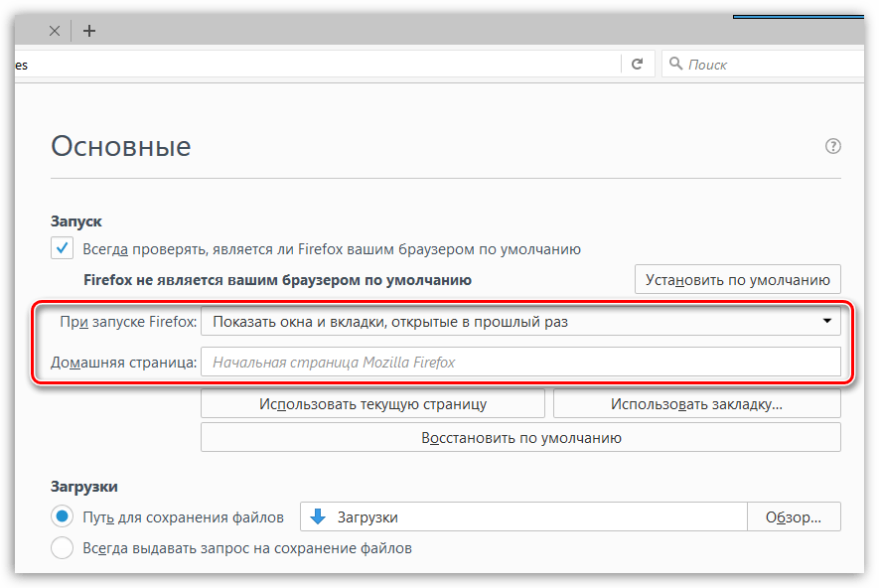Click the Использовать закладку button

(x=696, y=404)
